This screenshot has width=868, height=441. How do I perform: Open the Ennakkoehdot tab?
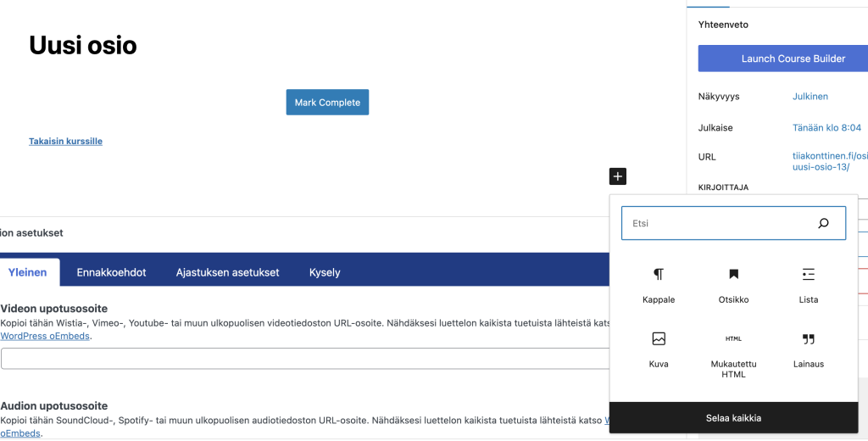tap(111, 272)
